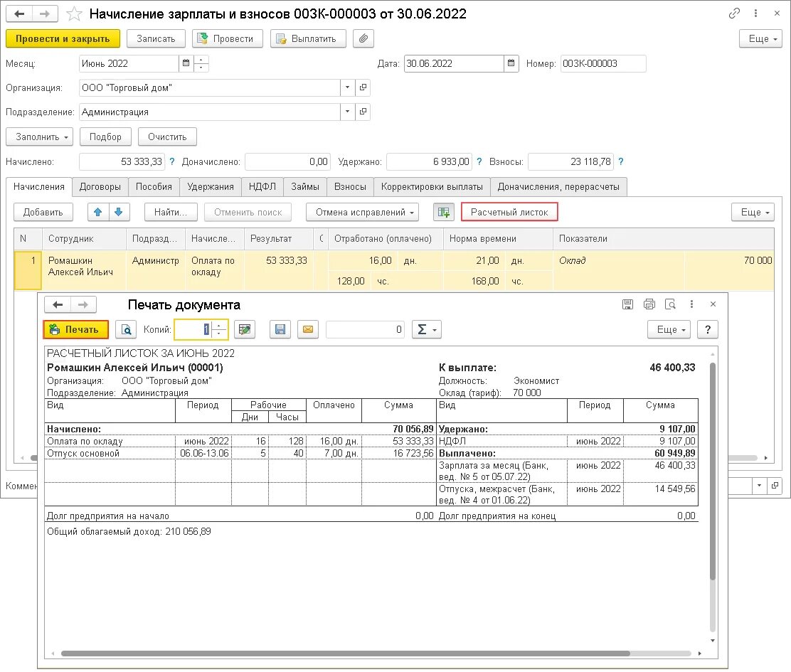Image resolution: width=791 pixels, height=672 pixels.
Task: Click question mark hint next to Удержано
Action: (x=479, y=162)
